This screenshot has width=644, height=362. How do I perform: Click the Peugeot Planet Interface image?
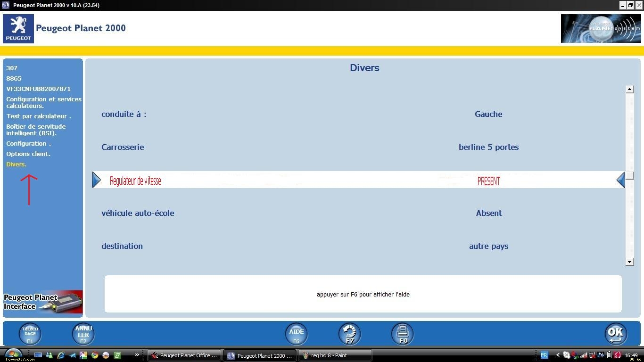click(43, 302)
